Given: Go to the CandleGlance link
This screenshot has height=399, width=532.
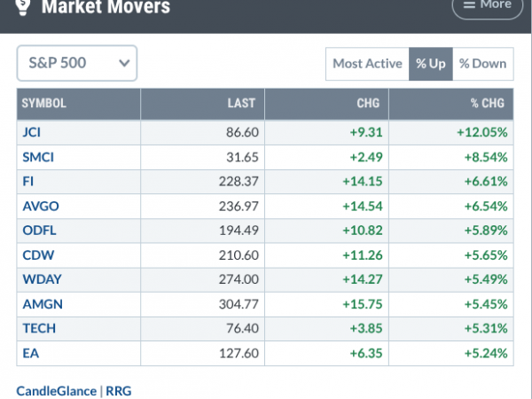Looking at the screenshot, I should 57,391.
